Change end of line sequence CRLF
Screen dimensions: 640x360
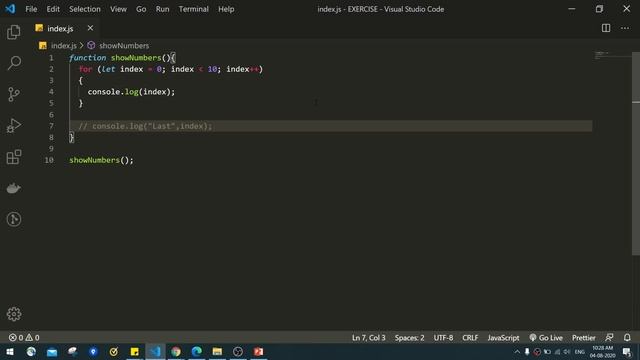[470, 338]
